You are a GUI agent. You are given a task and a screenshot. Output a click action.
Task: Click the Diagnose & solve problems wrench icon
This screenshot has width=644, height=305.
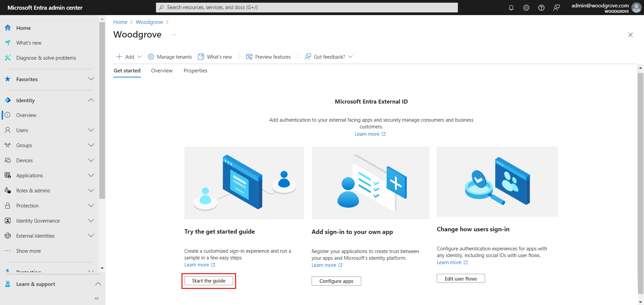click(x=8, y=58)
